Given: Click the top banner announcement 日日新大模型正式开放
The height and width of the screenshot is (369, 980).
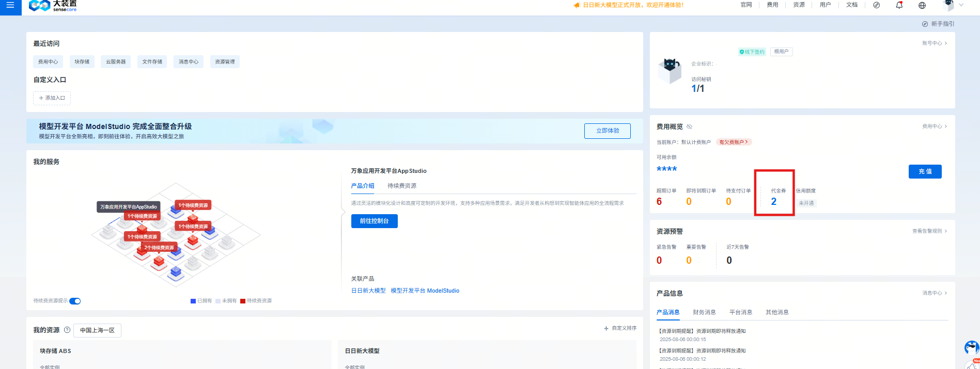Looking at the screenshot, I should 633,5.
